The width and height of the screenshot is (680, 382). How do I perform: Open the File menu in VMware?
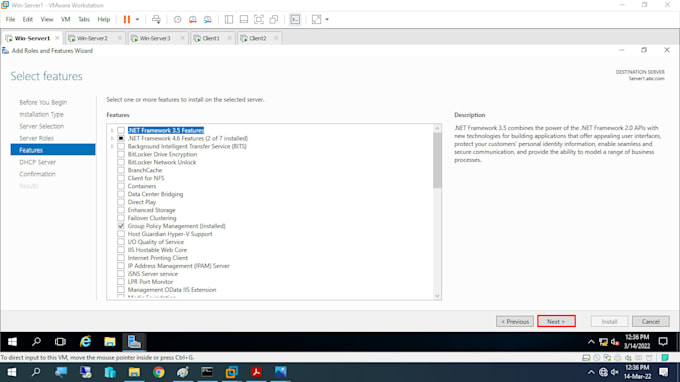pos(10,20)
